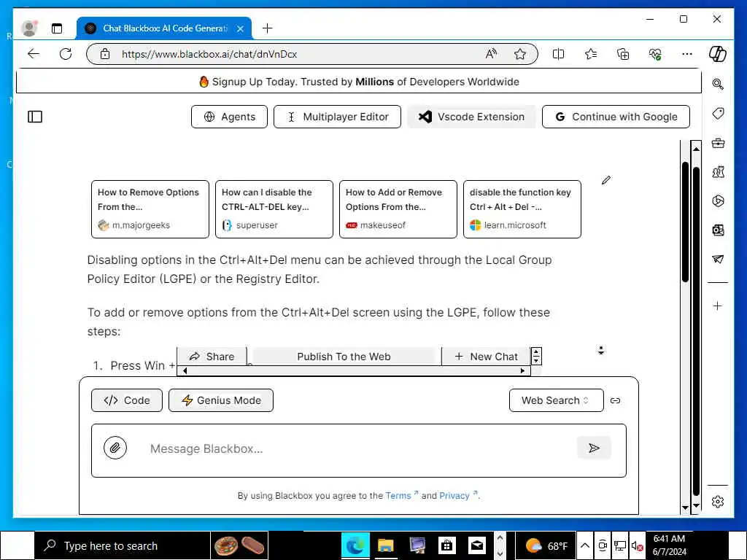Screen dimensions: 747x560
Task: Click action bar vertical stepper arrows
Action: coord(536,356)
